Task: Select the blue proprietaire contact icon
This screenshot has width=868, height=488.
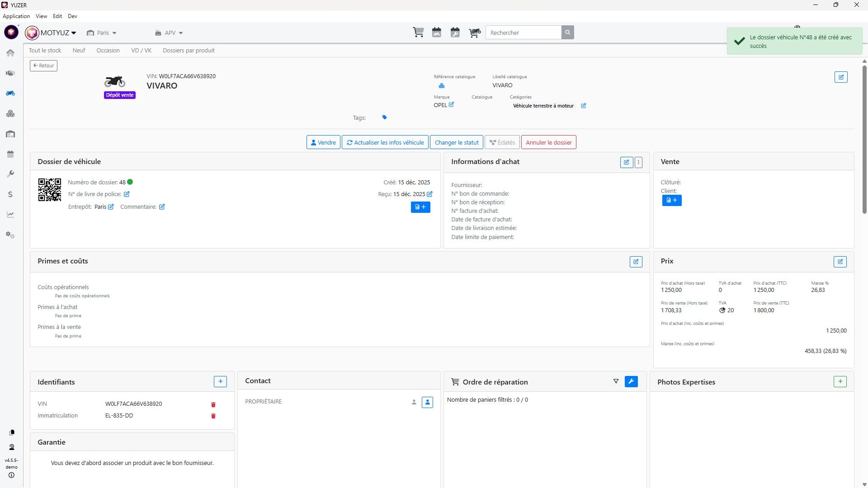Action: (427, 402)
